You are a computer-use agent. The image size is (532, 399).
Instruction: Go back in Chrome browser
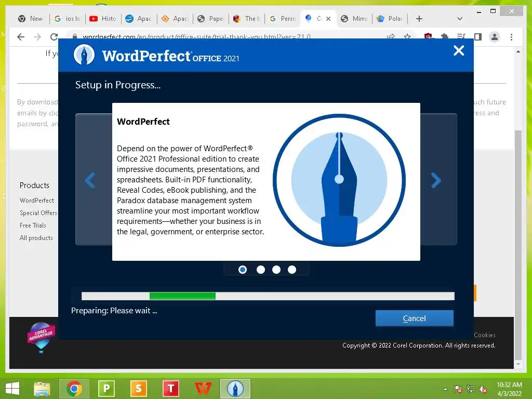21,37
